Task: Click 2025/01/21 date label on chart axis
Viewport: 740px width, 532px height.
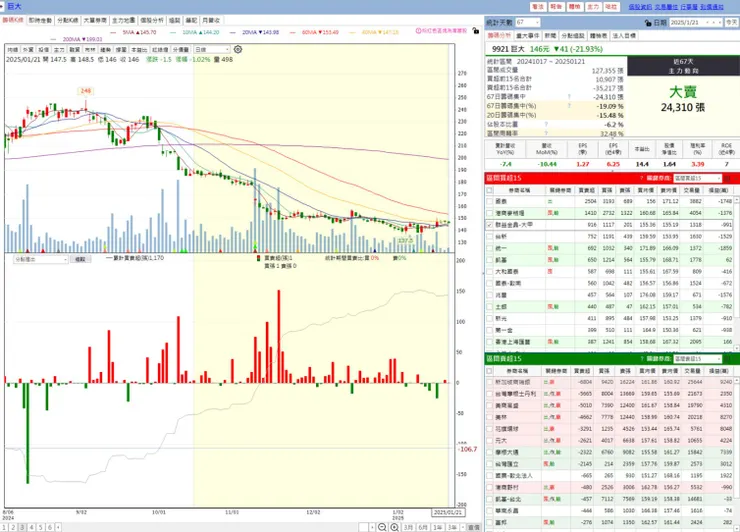Action: pyautogui.click(x=447, y=512)
